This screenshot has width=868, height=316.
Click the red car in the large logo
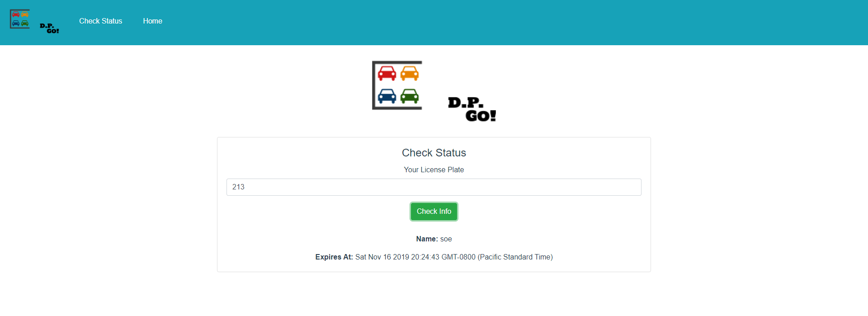coord(387,73)
